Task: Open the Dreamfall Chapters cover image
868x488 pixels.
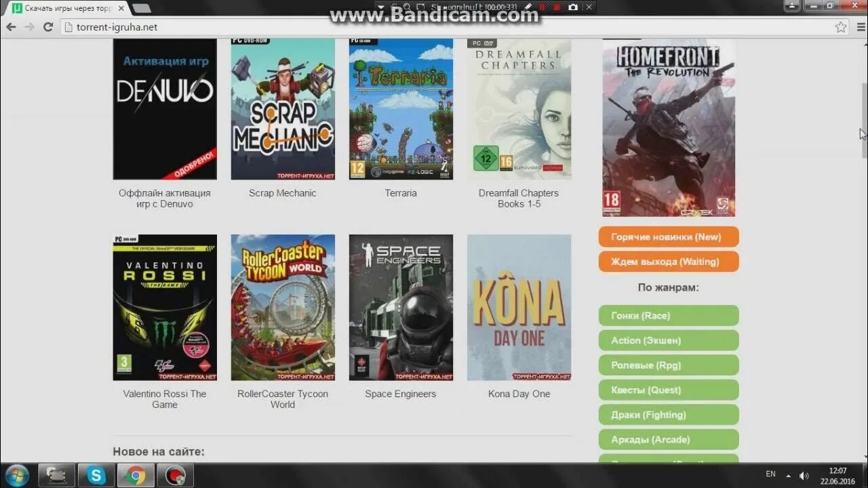Action: click(519, 108)
